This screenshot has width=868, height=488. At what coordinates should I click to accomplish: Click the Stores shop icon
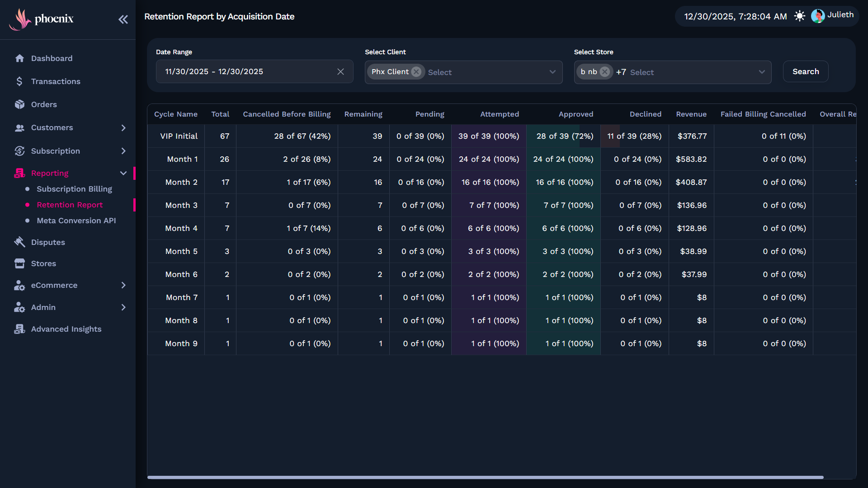pos(19,263)
